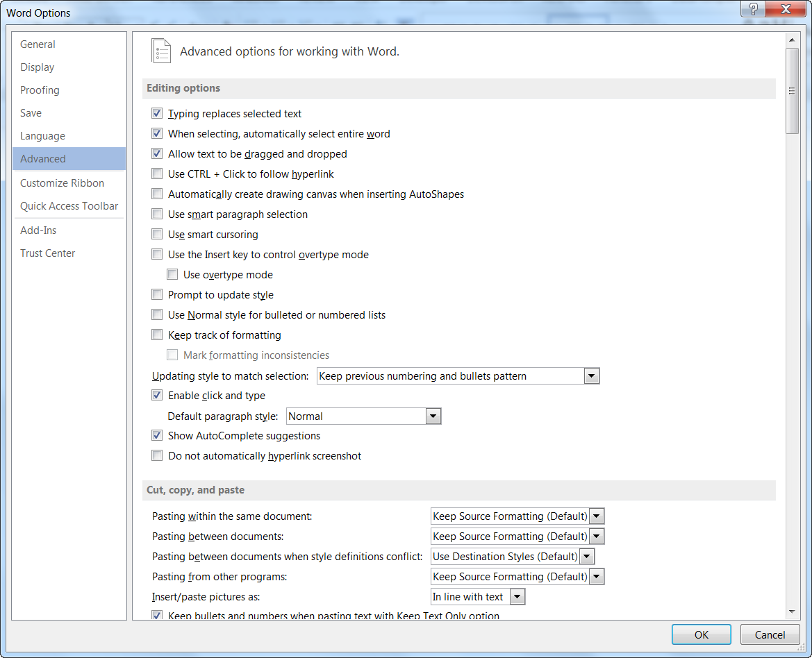Open the Save category
Screen dimensions: 812x658
[x=69, y=112]
